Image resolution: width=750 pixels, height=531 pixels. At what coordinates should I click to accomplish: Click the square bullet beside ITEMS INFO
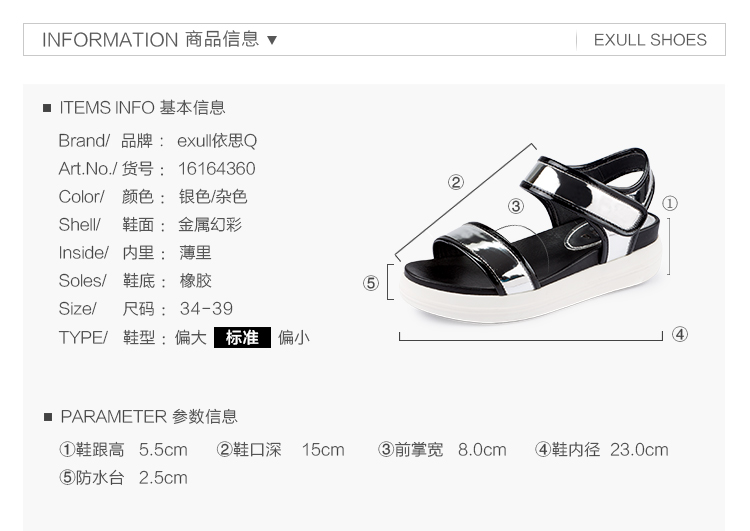(47, 108)
